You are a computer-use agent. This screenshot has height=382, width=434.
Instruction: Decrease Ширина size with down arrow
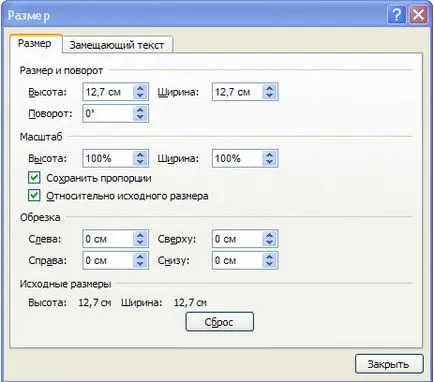tap(270, 96)
